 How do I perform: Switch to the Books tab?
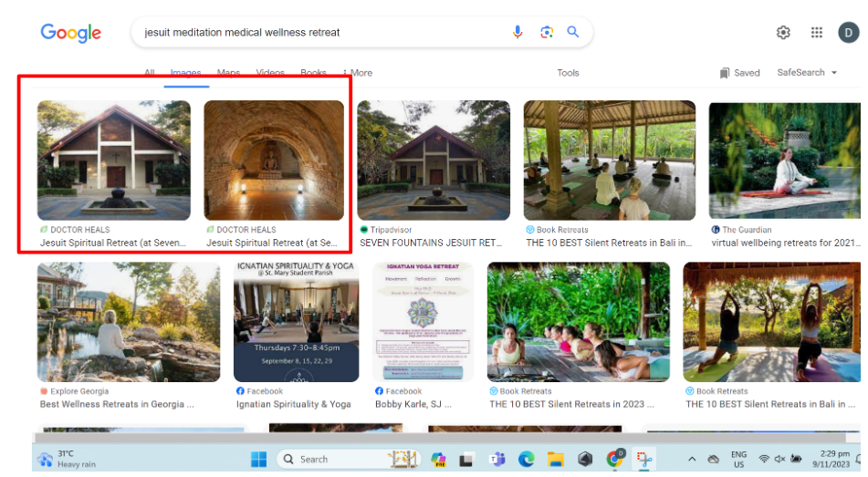click(313, 73)
